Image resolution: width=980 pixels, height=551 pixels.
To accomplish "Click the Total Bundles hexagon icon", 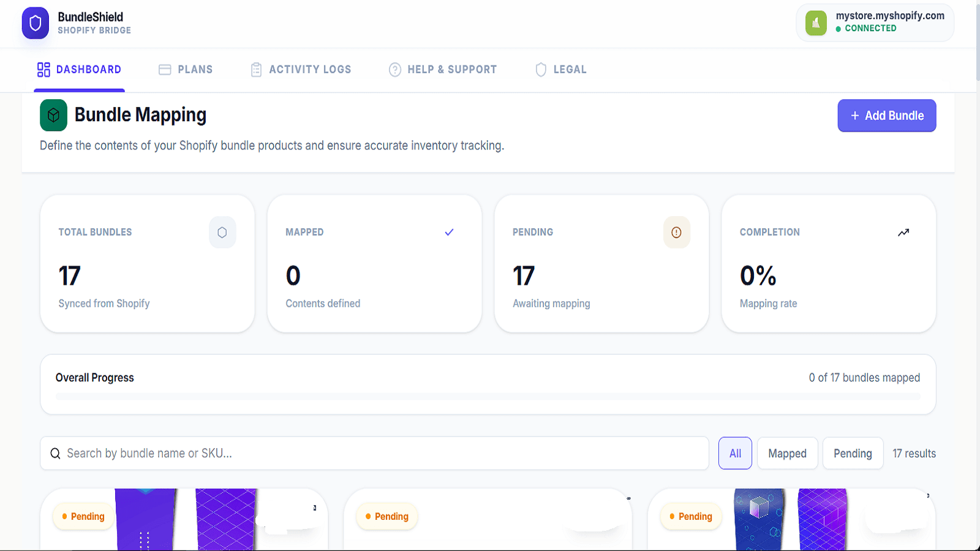I will (222, 232).
